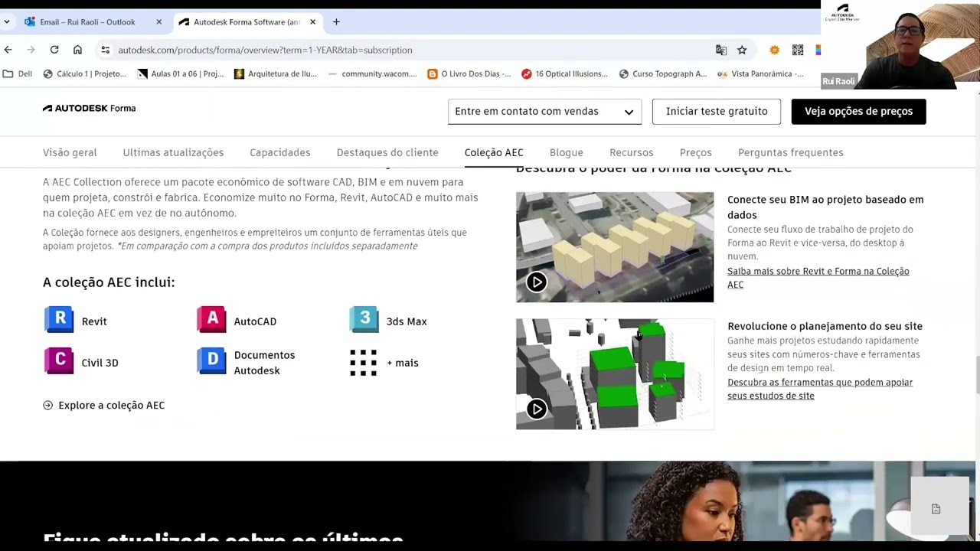
Task: Follow 'Explore a coleção AEC' link
Action: [112, 406]
